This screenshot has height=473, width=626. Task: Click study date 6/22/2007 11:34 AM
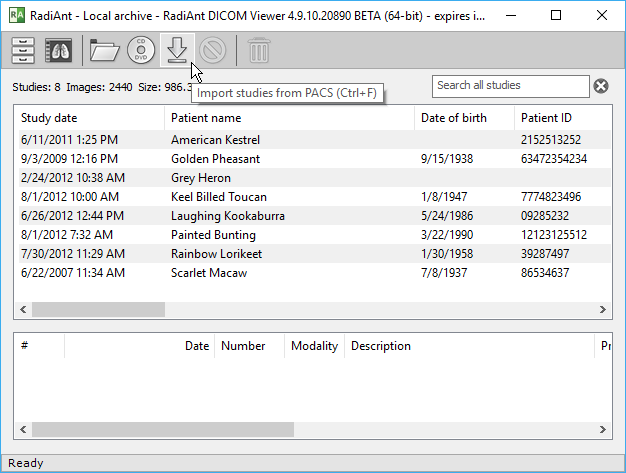[73, 273]
